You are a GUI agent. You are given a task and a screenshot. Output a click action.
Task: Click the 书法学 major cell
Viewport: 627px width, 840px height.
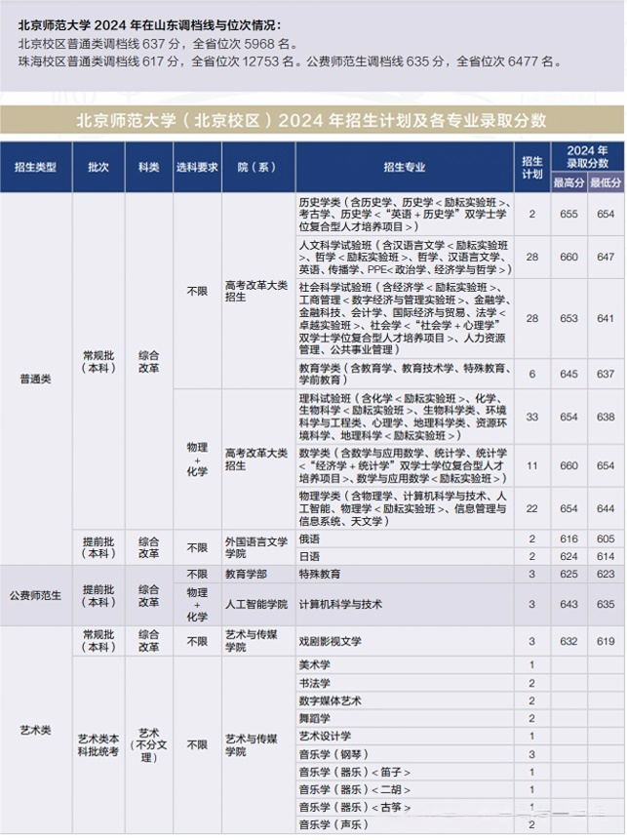405,683
